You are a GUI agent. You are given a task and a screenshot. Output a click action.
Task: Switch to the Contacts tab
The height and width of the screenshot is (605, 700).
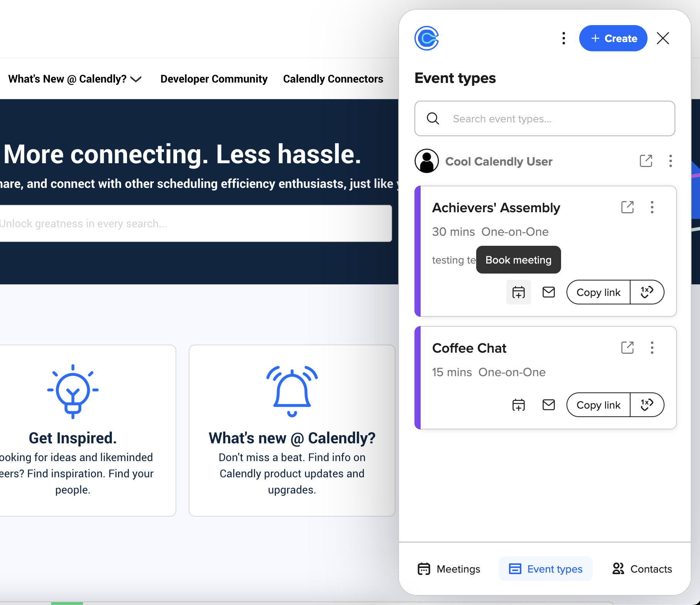(642, 569)
